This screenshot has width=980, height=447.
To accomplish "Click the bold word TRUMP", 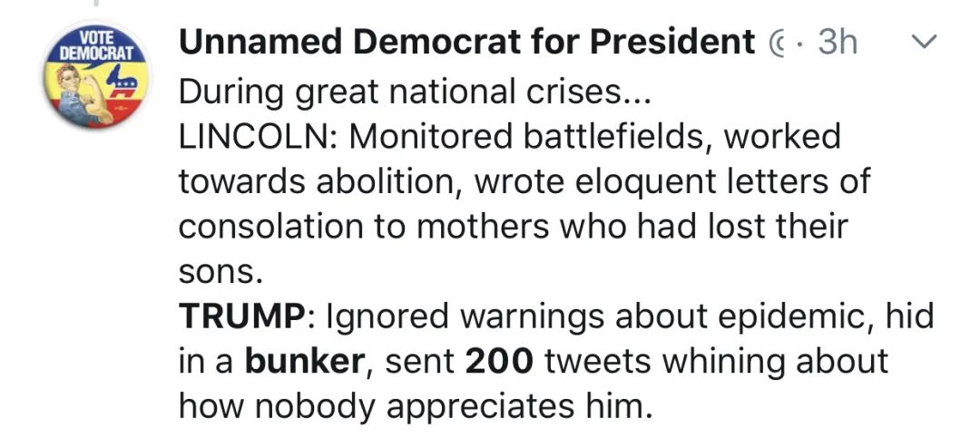I will (240, 317).
